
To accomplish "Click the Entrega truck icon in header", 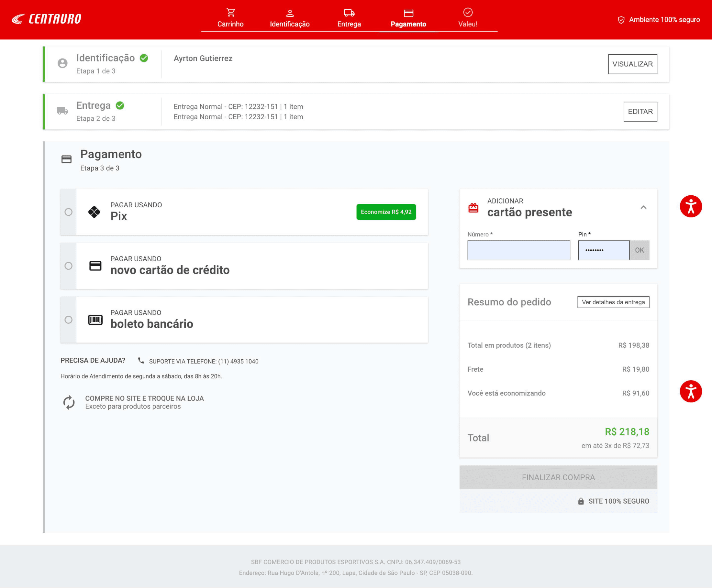I will pos(349,13).
